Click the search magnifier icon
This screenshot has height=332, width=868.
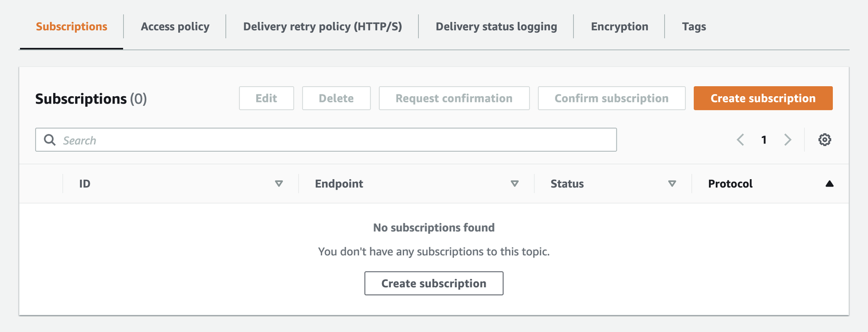tap(49, 140)
